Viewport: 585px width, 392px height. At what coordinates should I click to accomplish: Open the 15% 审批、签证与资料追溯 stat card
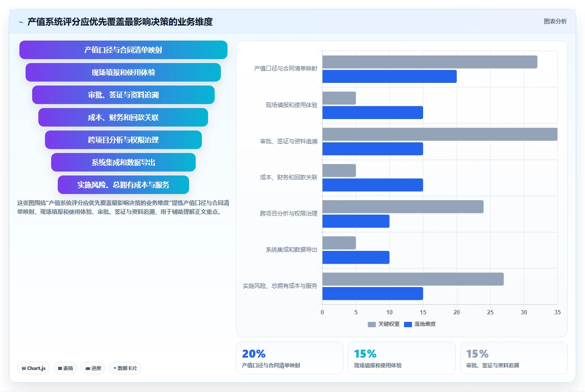click(x=514, y=358)
